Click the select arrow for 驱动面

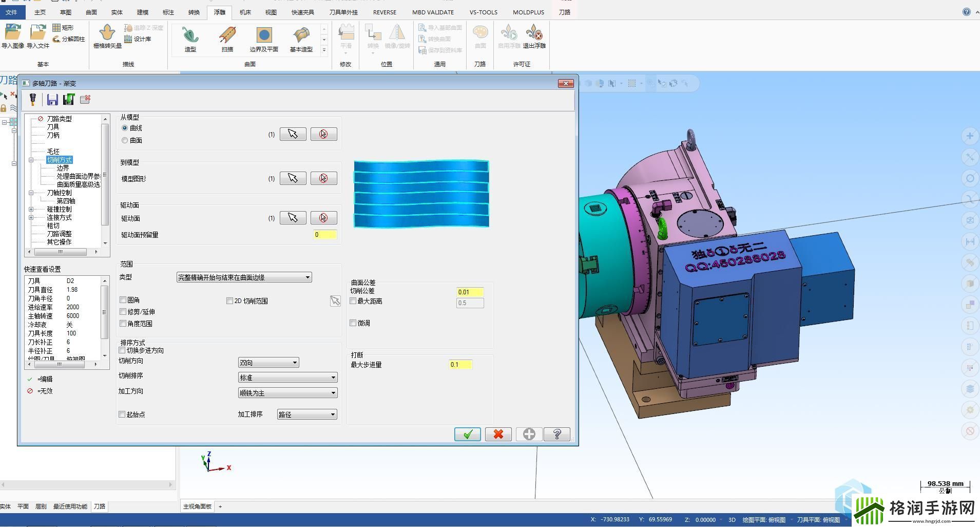coord(293,218)
